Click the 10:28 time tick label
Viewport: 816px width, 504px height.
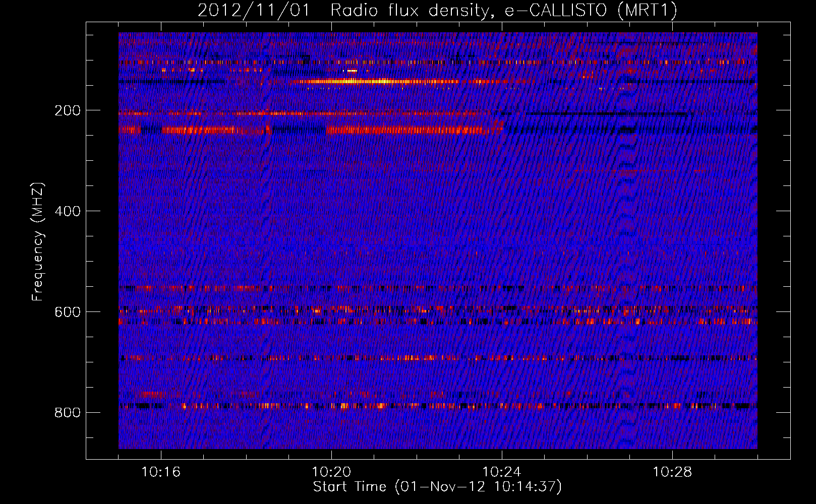pos(672,472)
